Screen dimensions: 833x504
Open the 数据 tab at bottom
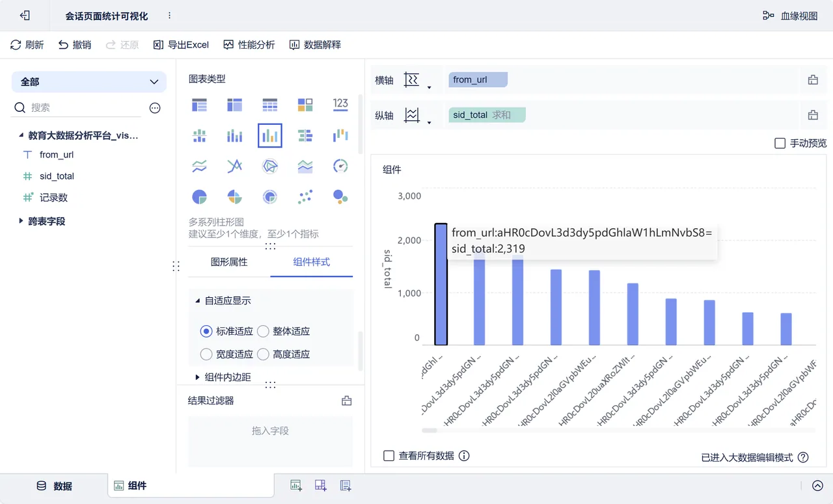click(x=54, y=486)
